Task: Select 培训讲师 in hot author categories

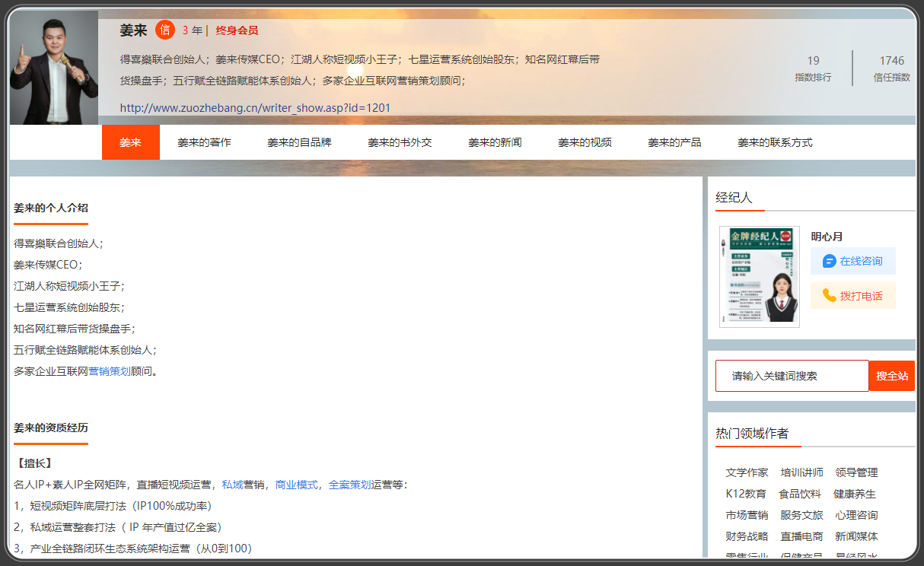Action: (x=801, y=472)
